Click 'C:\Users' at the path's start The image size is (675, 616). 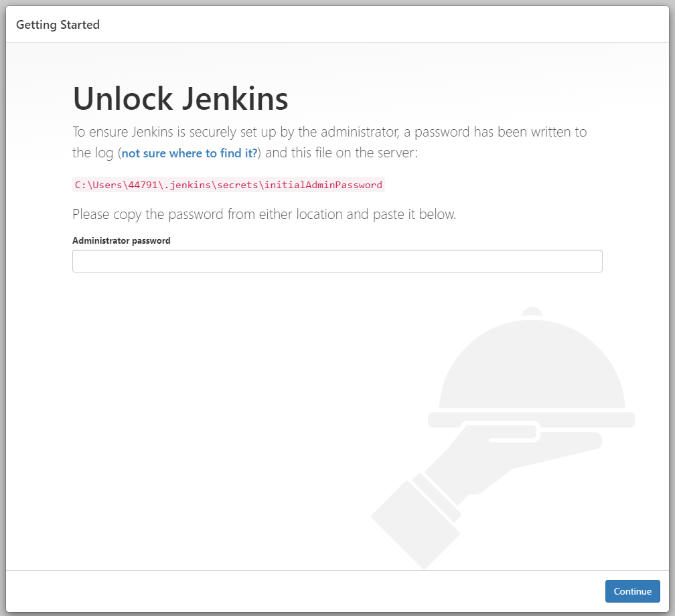[97, 185]
